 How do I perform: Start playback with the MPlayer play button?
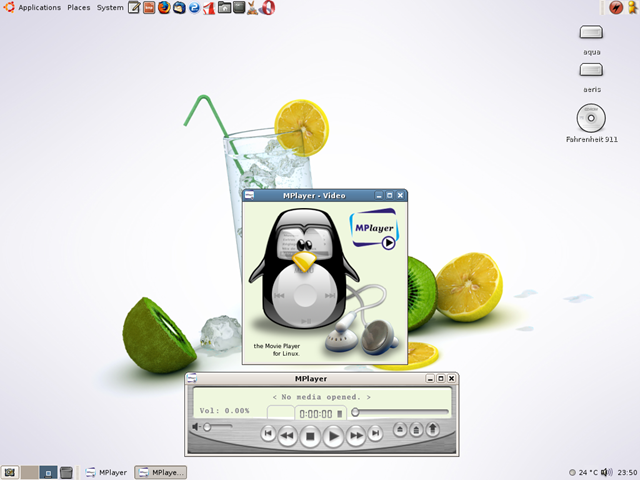coord(333,436)
